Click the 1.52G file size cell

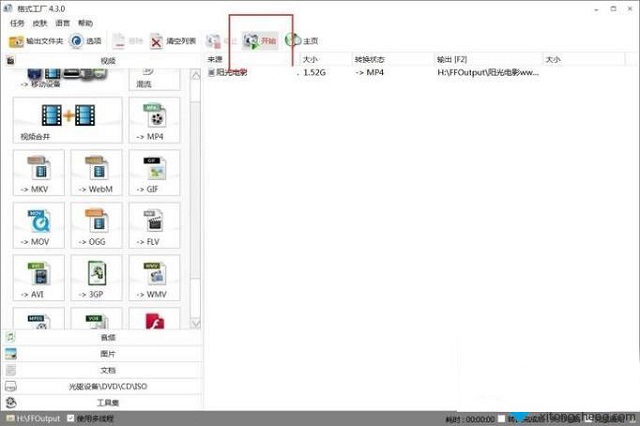pos(314,73)
